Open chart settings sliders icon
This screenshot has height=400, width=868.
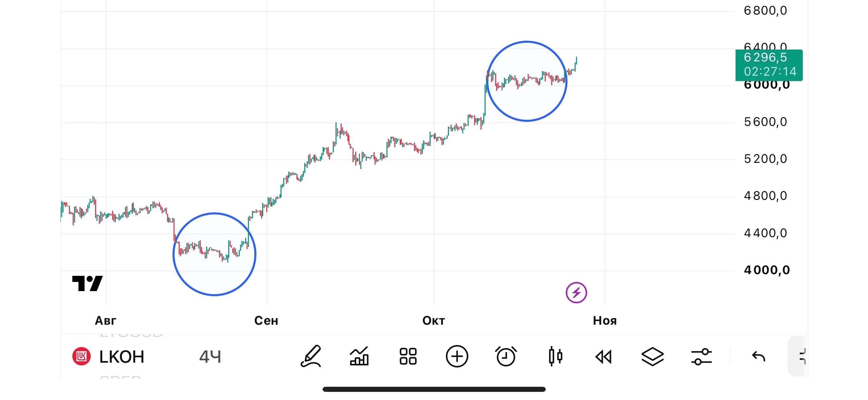(x=702, y=357)
